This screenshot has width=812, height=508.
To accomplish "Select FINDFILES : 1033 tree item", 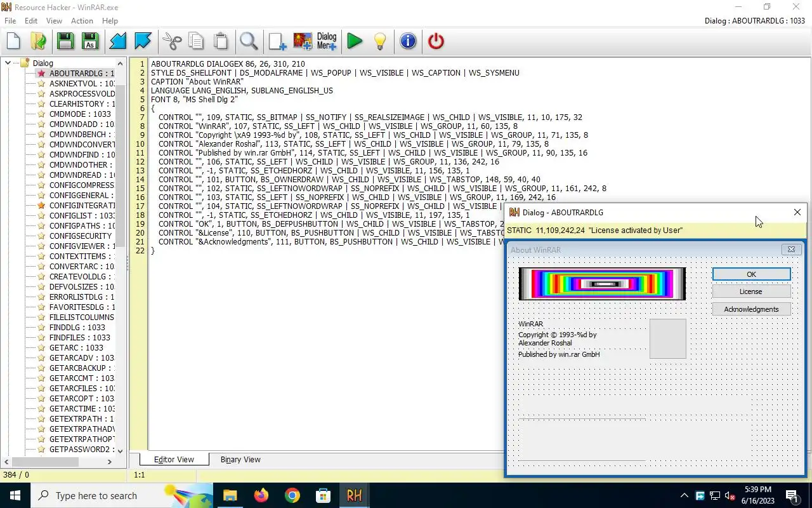I will point(80,338).
